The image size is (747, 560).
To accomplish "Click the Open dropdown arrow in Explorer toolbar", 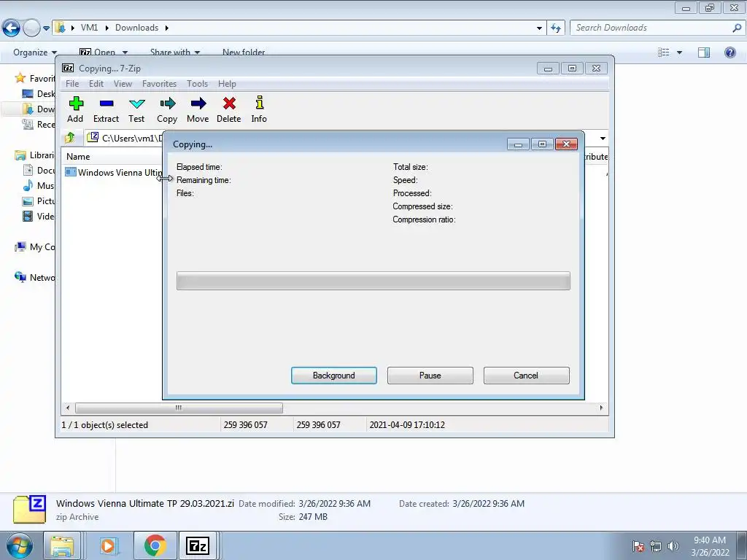I will pyautogui.click(x=125, y=52).
